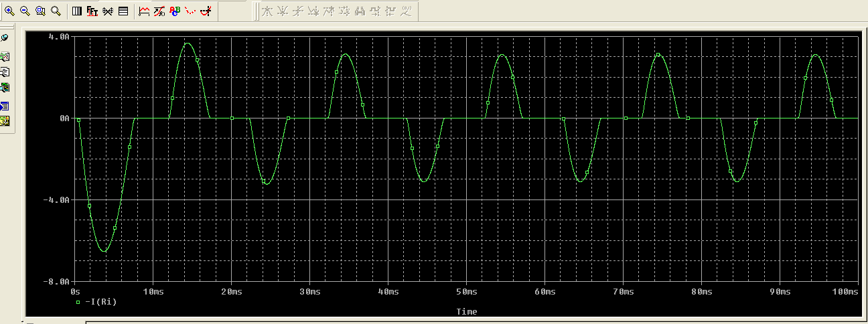Click the Time x-axis title
Viewport: 868px width, 324px height.
[467, 312]
